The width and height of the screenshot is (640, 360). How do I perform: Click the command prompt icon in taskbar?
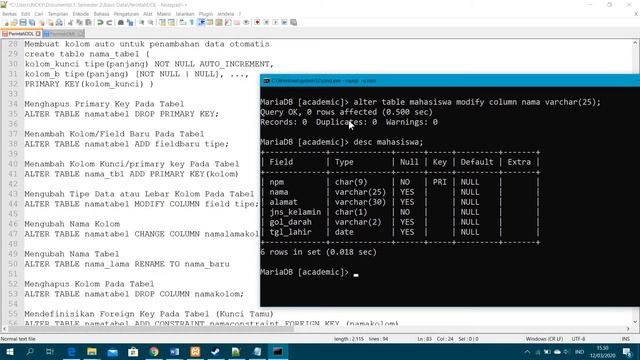click(x=278, y=352)
